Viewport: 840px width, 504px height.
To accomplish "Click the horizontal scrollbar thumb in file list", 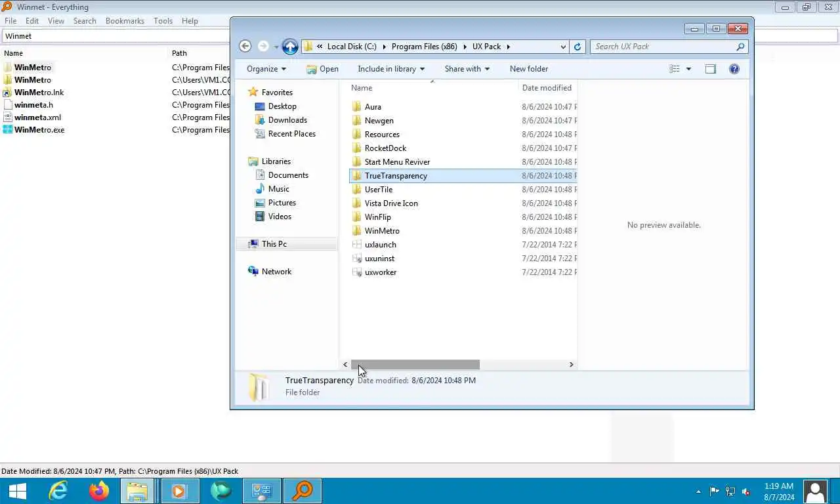I will coord(415,364).
